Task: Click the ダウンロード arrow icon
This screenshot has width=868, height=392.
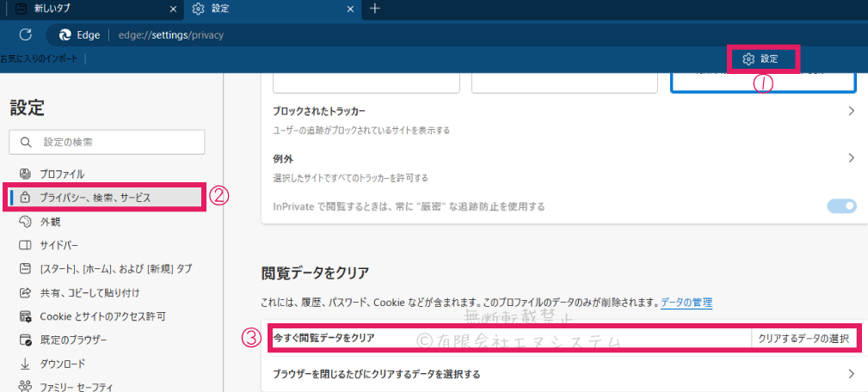Action: click(x=25, y=364)
